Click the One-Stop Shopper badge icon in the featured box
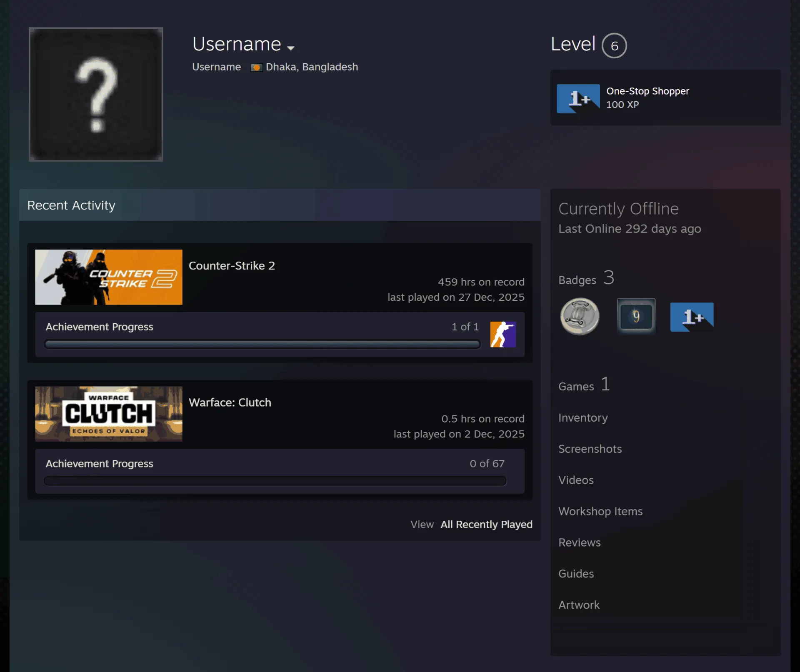Image resolution: width=800 pixels, height=672 pixels. tap(578, 98)
